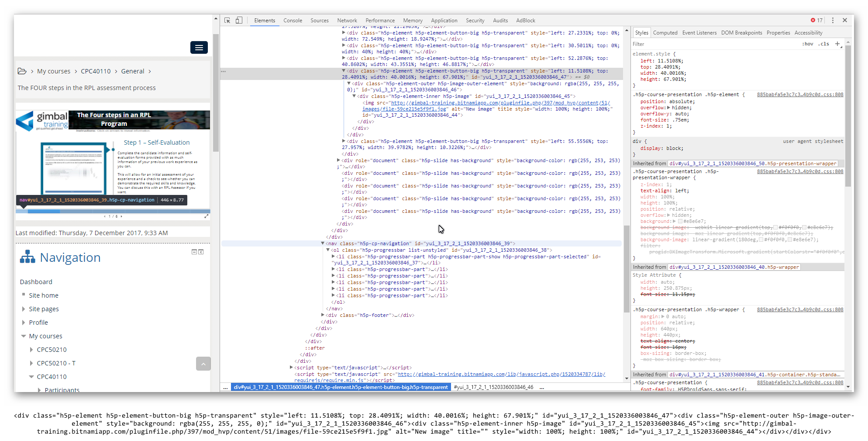Open DevTools three-dot customize menu

pyautogui.click(x=833, y=21)
